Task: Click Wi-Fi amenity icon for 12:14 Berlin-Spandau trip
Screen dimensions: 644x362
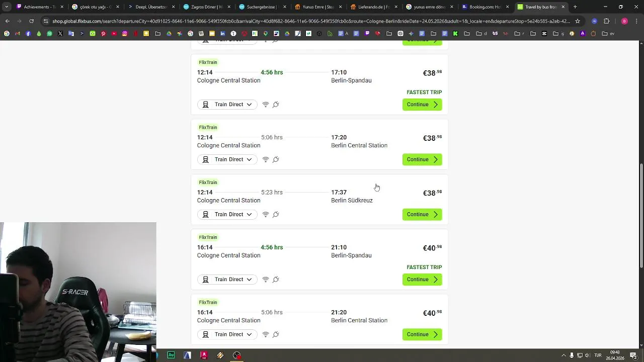Action: [266, 105]
